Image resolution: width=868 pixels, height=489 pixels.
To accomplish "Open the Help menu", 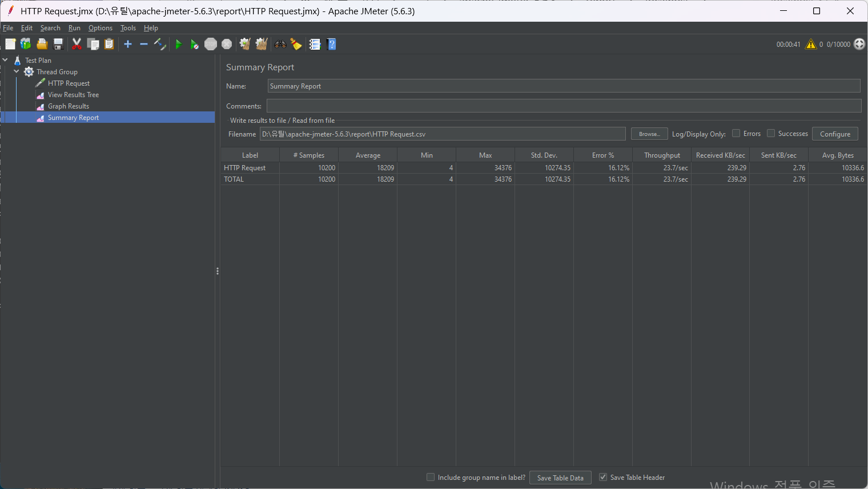I will click(x=151, y=28).
